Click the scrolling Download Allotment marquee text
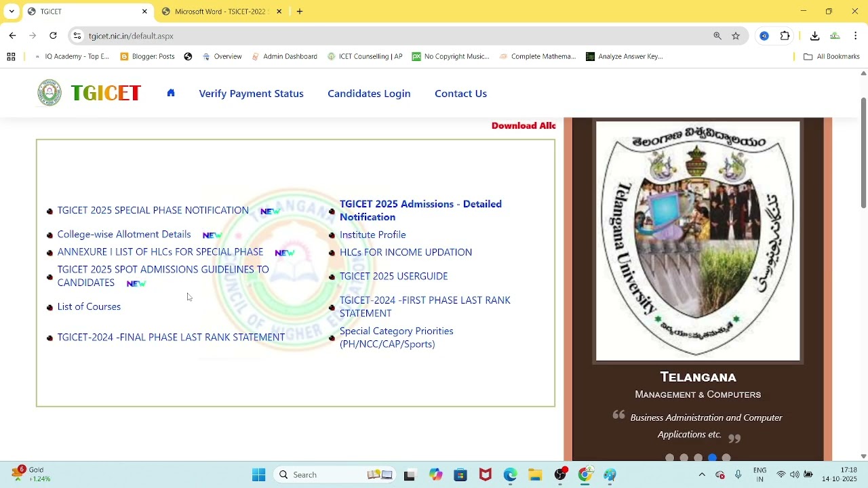Screen dimensions: 868x488 pyautogui.click(x=524, y=125)
